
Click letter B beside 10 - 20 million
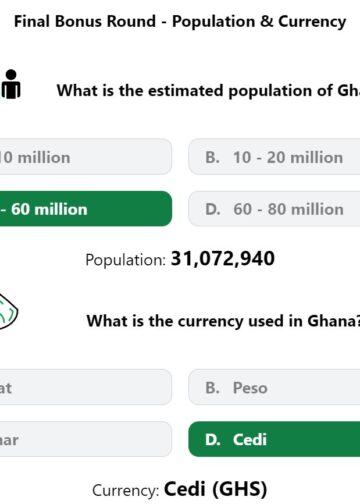pos(212,157)
